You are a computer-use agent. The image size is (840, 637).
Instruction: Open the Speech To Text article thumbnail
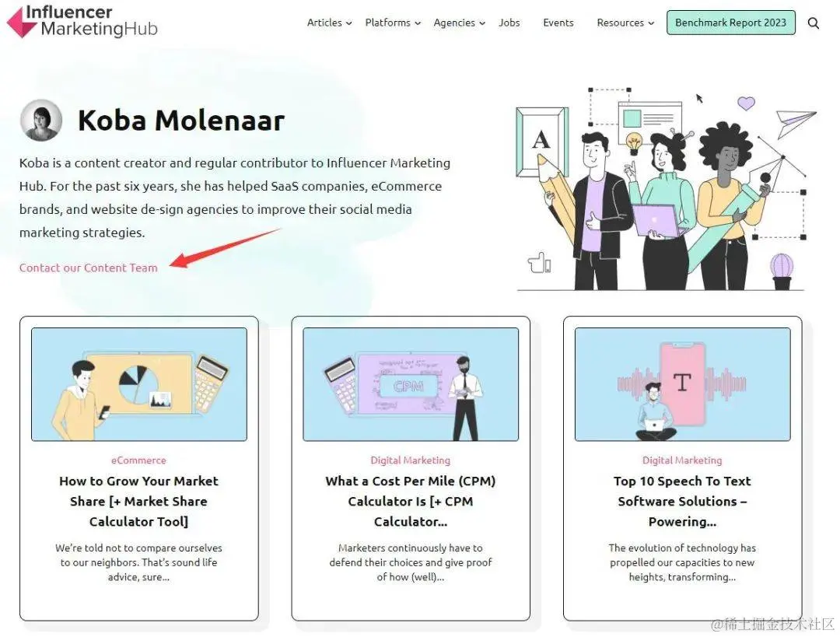pyautogui.click(x=682, y=384)
